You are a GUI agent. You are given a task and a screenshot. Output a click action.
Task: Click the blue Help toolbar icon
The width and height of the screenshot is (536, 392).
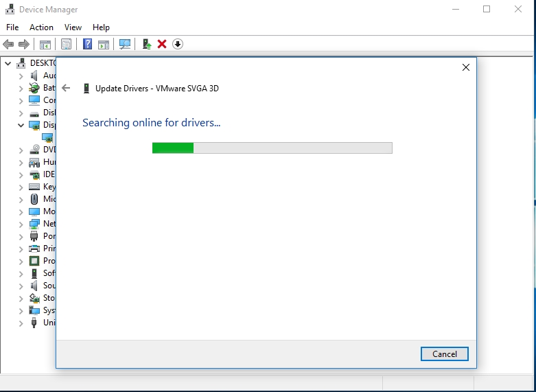pos(88,44)
